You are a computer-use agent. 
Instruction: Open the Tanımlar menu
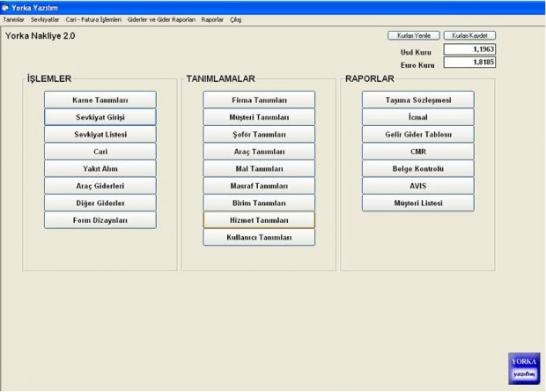coord(13,20)
